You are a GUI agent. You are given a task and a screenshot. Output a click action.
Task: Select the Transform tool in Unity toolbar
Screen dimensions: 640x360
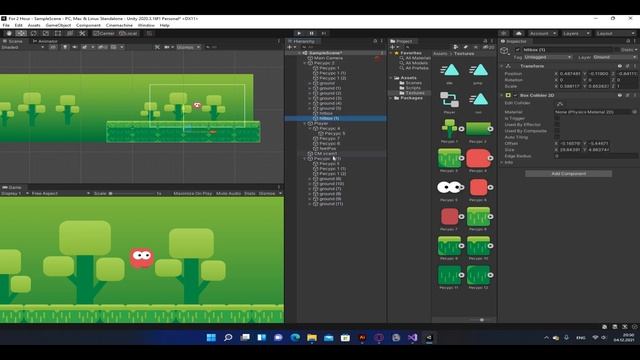point(70,33)
